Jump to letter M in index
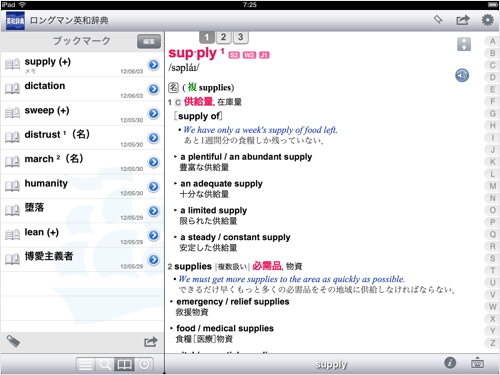 tap(492, 186)
